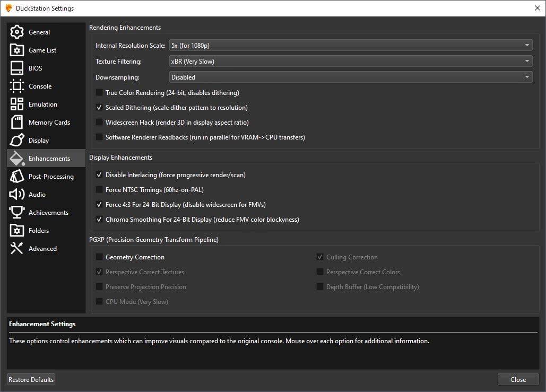Image resolution: width=546 pixels, height=392 pixels.
Task: Click the Close button at bottom right
Action: [x=518, y=379]
